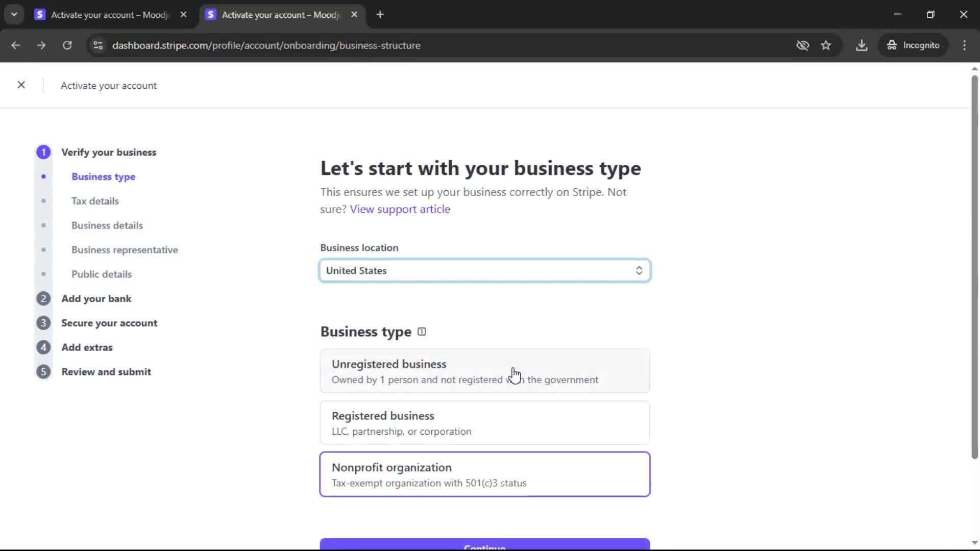Reload the Stripe onboarding page
This screenshot has width=980, height=551.
point(67,45)
